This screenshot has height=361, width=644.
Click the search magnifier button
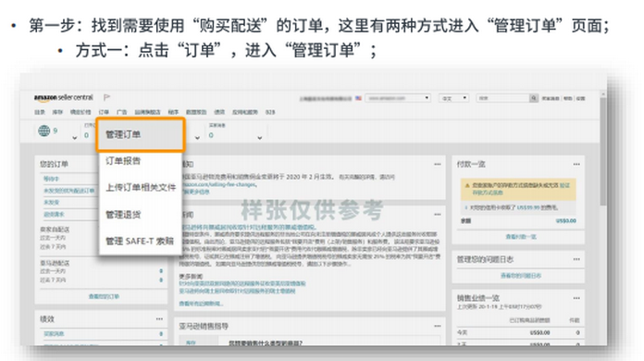[x=534, y=98]
